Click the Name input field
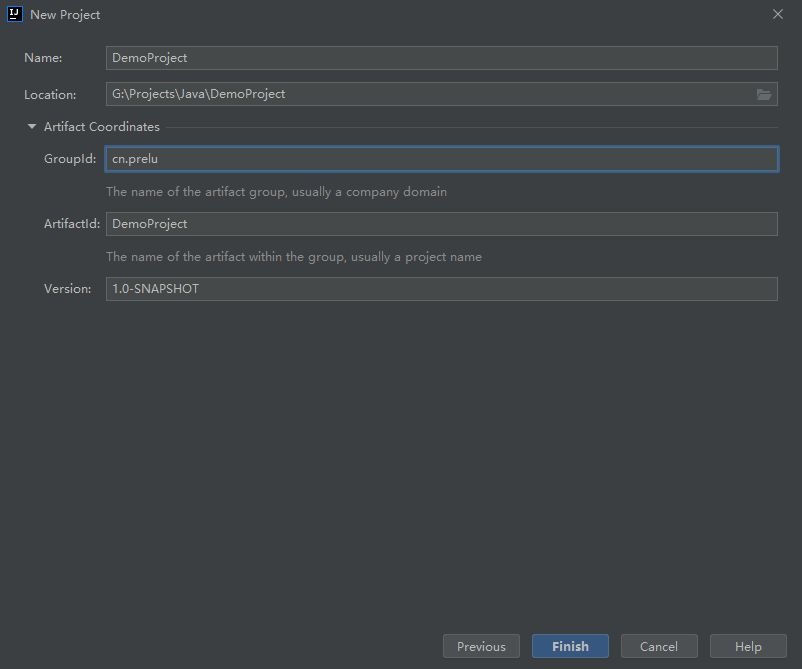The height and width of the screenshot is (669, 802). pos(442,58)
